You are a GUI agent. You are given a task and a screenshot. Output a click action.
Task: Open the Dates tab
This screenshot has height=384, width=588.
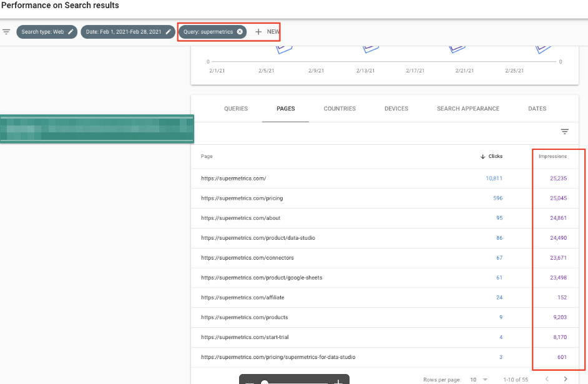coord(537,109)
